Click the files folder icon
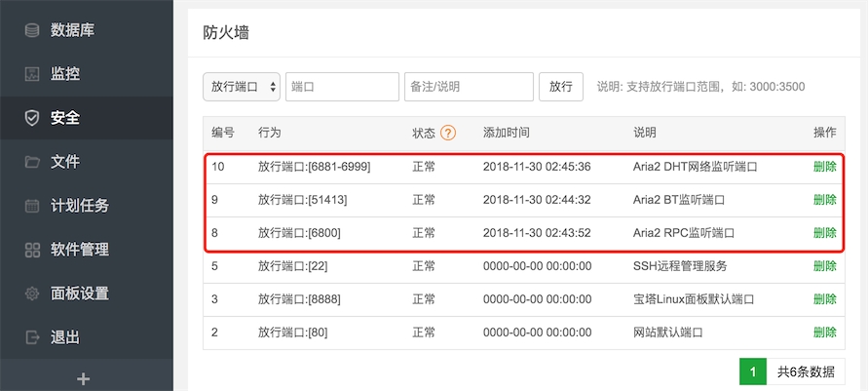Viewport: 868px width, 391px height. 32,162
